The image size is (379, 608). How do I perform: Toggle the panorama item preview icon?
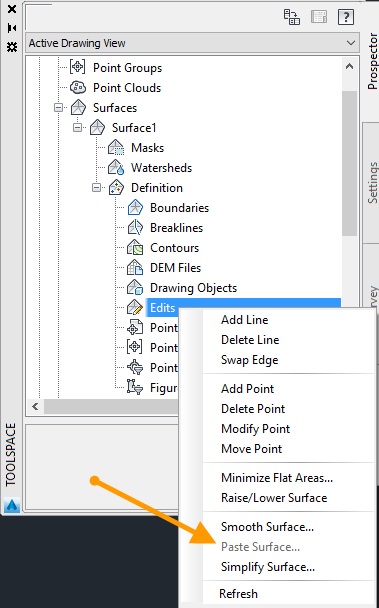click(x=319, y=17)
